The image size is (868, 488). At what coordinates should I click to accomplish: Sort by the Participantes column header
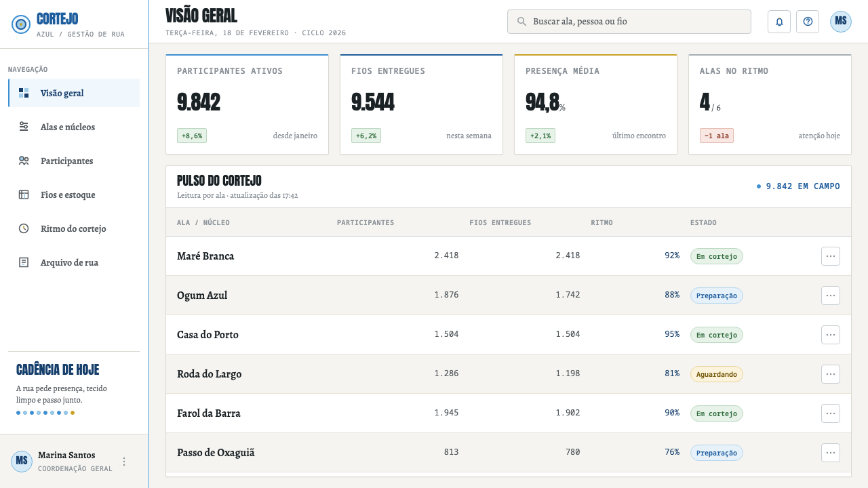click(x=366, y=222)
